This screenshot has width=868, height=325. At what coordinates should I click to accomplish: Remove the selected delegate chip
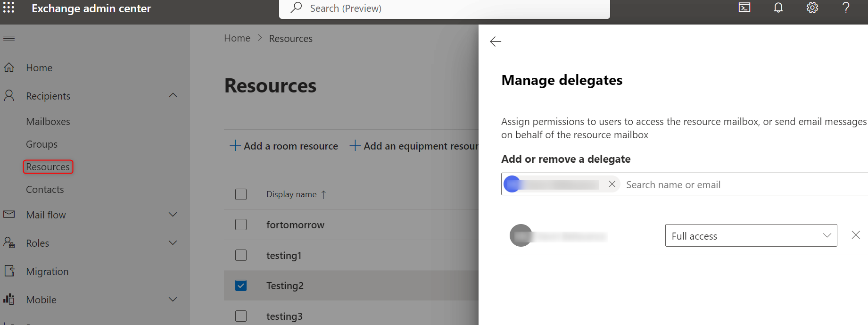coord(612,184)
